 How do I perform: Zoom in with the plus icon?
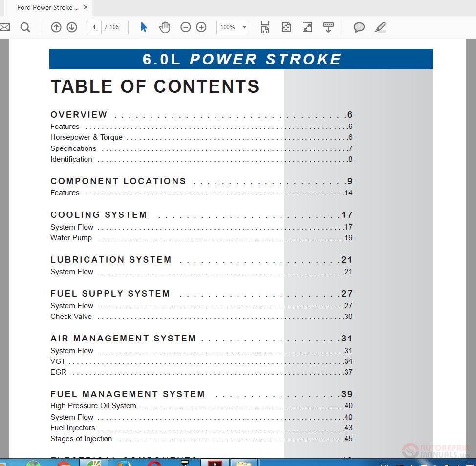[201, 27]
